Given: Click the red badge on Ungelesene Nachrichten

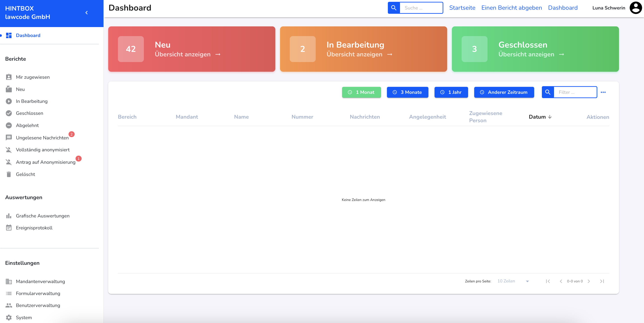Looking at the screenshot, I should (71, 134).
